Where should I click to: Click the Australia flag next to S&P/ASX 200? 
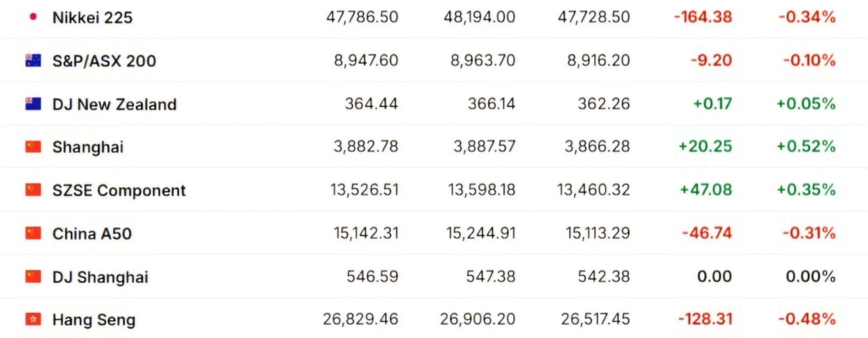click(x=33, y=61)
